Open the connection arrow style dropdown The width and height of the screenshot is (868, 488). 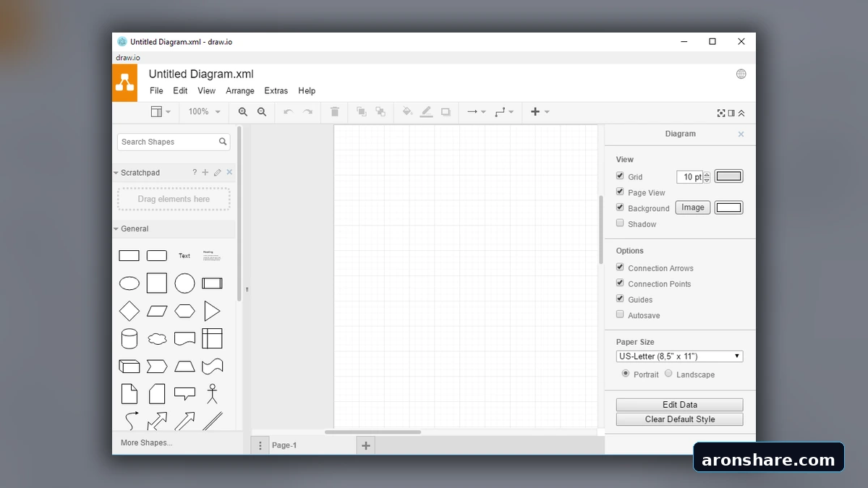[476, 112]
